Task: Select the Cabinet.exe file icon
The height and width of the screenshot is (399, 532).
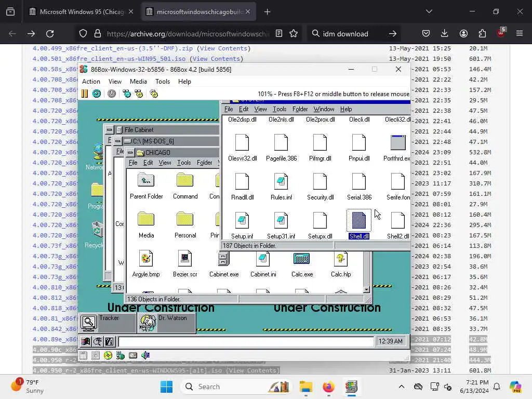Action: pos(223,259)
